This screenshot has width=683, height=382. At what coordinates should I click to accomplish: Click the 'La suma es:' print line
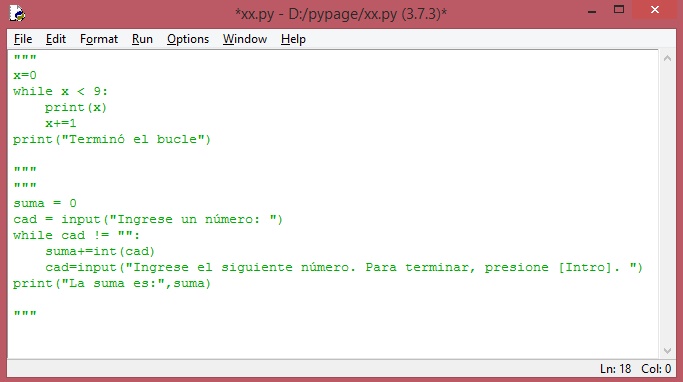[x=112, y=284]
